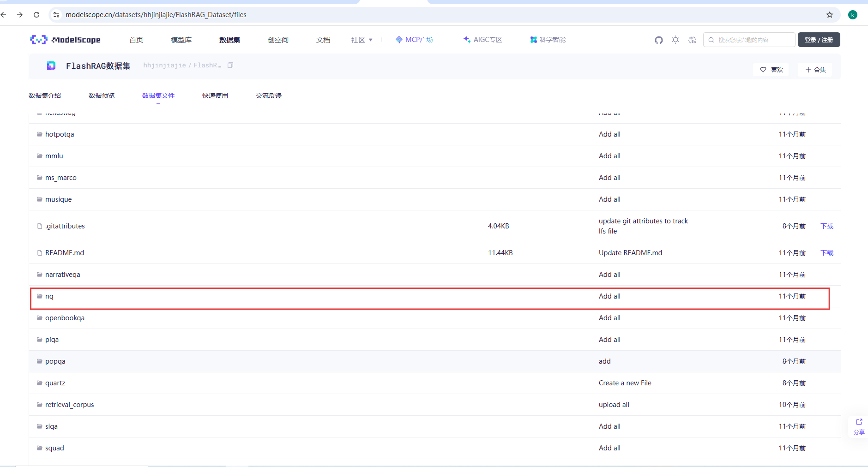Toggle the light/dark theme sun icon

pyautogui.click(x=675, y=40)
